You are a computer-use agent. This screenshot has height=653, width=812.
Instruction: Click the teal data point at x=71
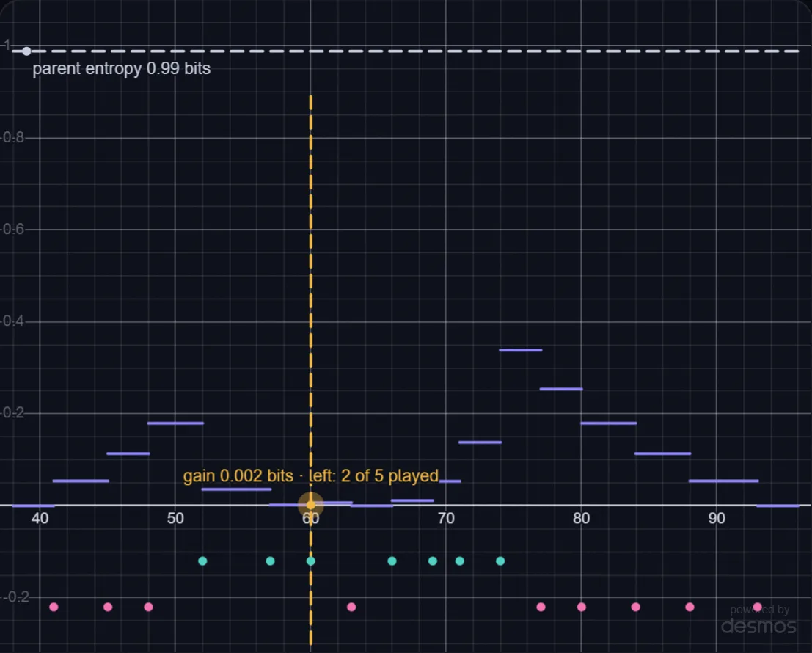pos(459,561)
